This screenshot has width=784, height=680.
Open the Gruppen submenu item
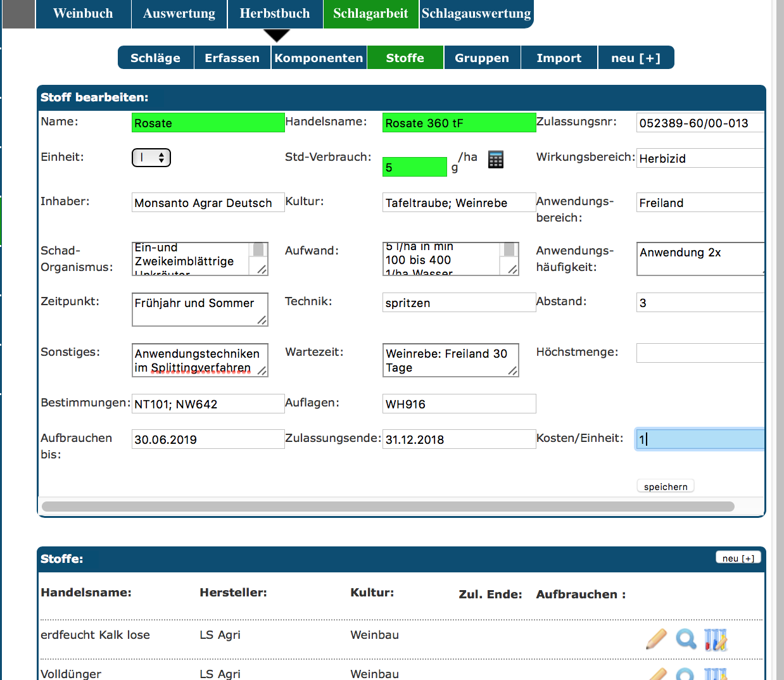click(x=482, y=58)
